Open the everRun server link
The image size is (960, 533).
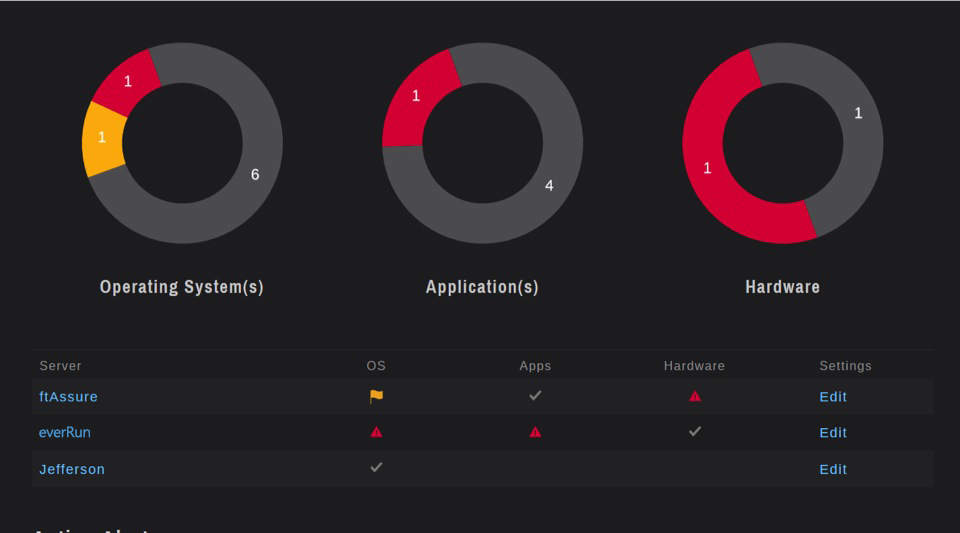[65, 433]
